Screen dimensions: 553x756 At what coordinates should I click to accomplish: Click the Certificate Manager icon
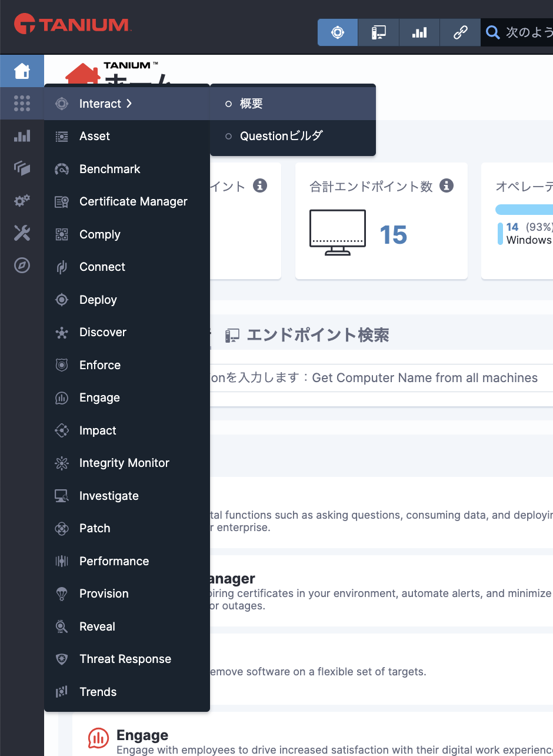pos(62,201)
